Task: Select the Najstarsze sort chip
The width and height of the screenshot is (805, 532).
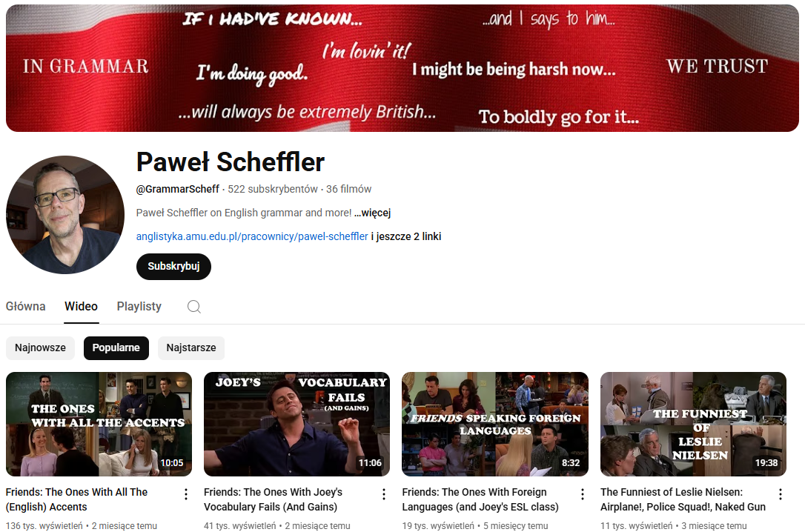Action: tap(191, 348)
